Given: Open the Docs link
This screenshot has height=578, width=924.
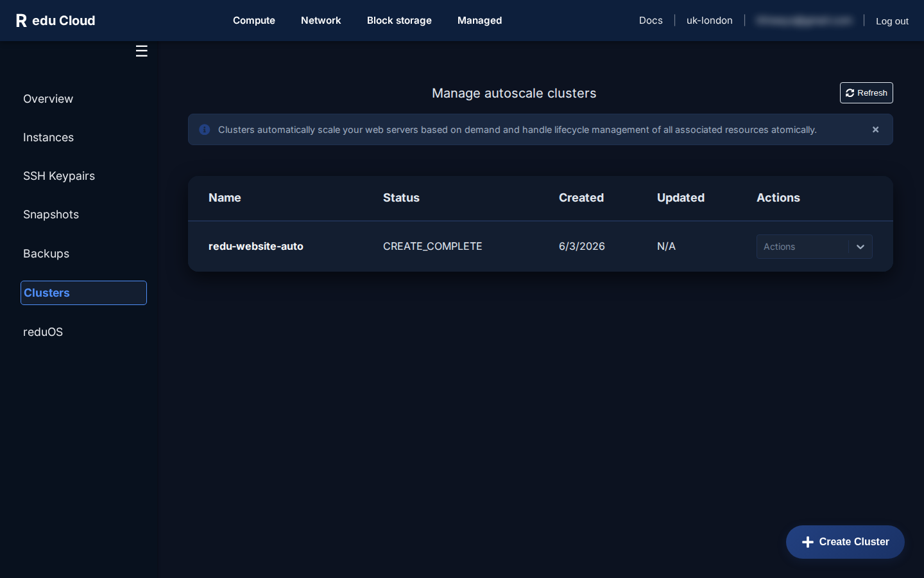Looking at the screenshot, I should point(651,21).
